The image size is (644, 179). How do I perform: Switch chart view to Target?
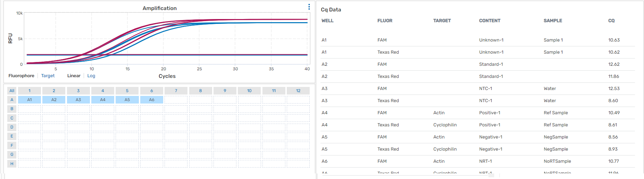point(48,76)
